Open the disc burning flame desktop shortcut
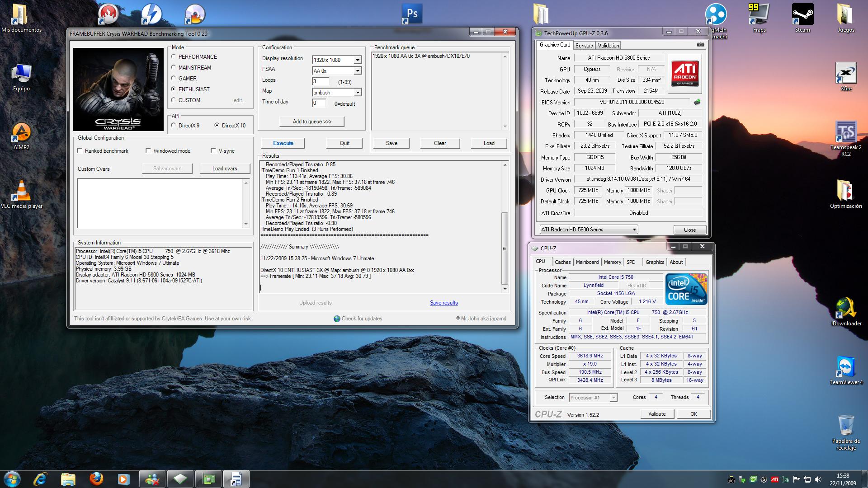This screenshot has width=868, height=488. pos(195,14)
